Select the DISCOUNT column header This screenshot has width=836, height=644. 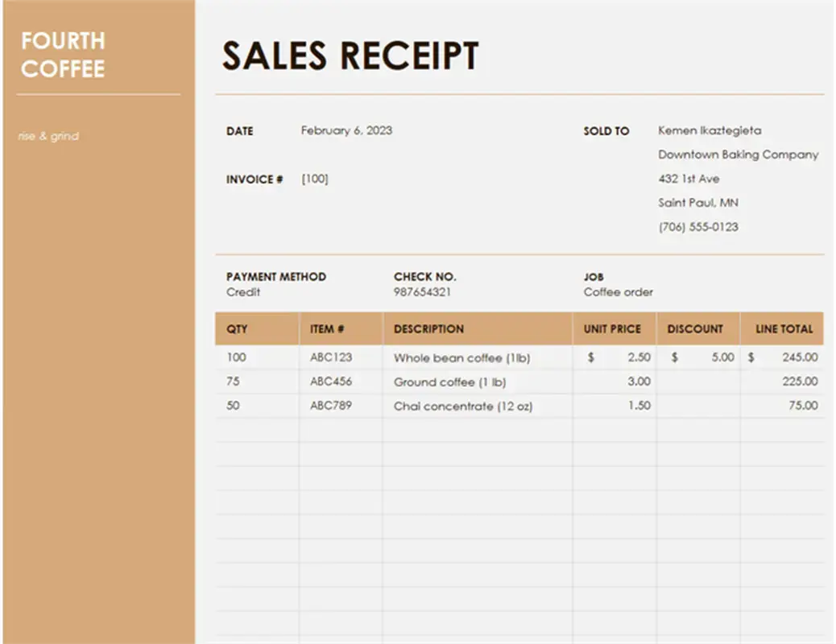coord(696,328)
